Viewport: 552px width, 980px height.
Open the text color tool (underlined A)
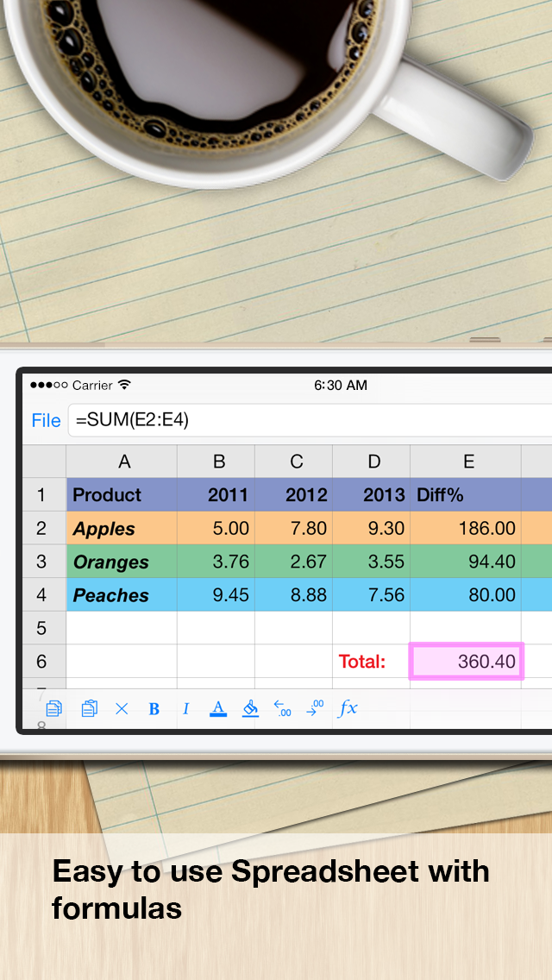click(x=217, y=708)
